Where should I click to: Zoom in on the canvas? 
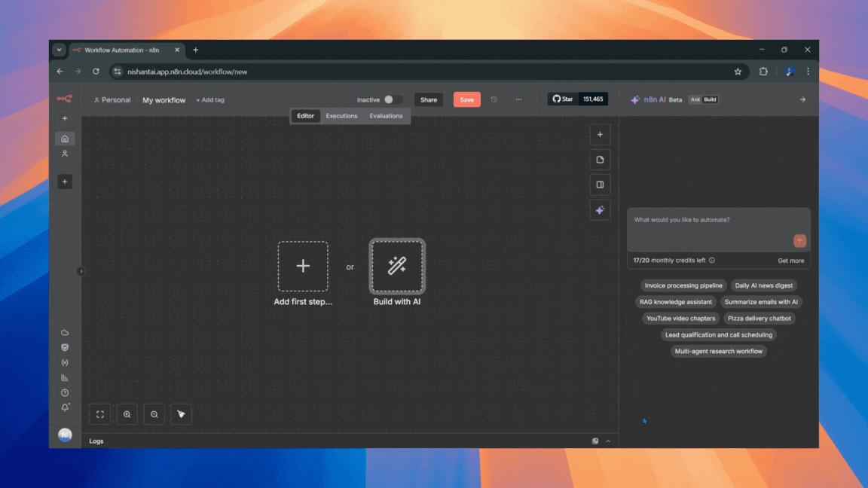(x=127, y=413)
